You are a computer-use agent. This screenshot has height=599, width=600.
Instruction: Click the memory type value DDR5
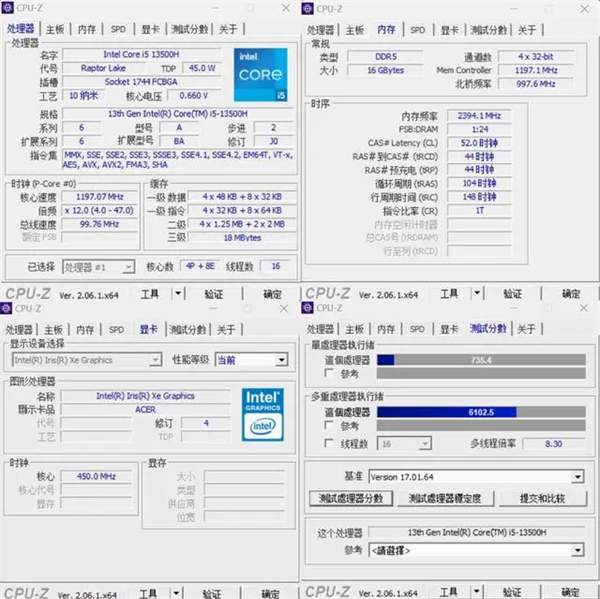[385, 57]
